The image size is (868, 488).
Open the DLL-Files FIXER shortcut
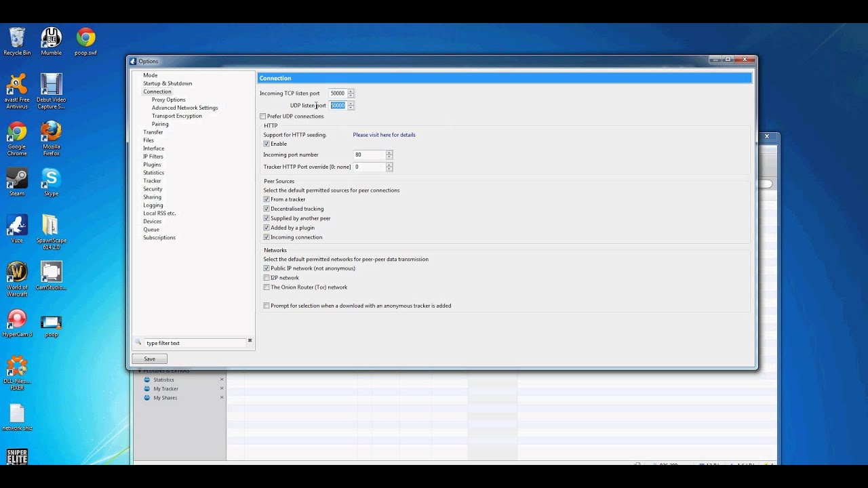click(17, 373)
